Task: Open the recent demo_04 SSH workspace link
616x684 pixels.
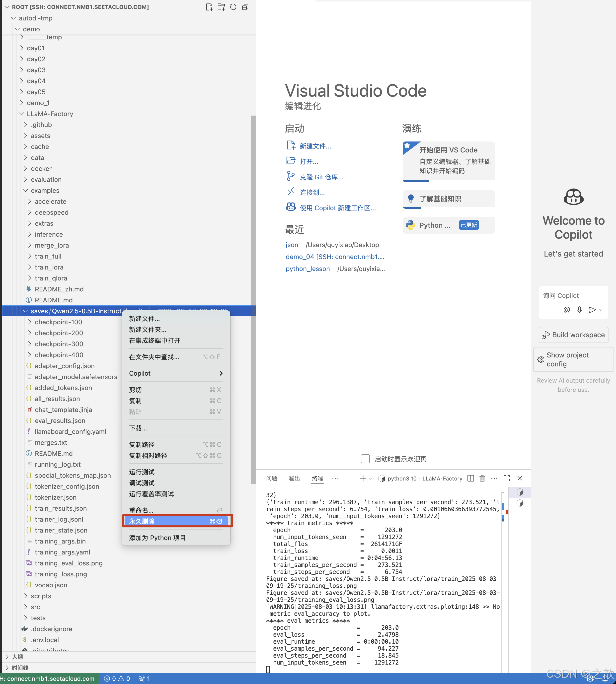Action: coord(335,257)
